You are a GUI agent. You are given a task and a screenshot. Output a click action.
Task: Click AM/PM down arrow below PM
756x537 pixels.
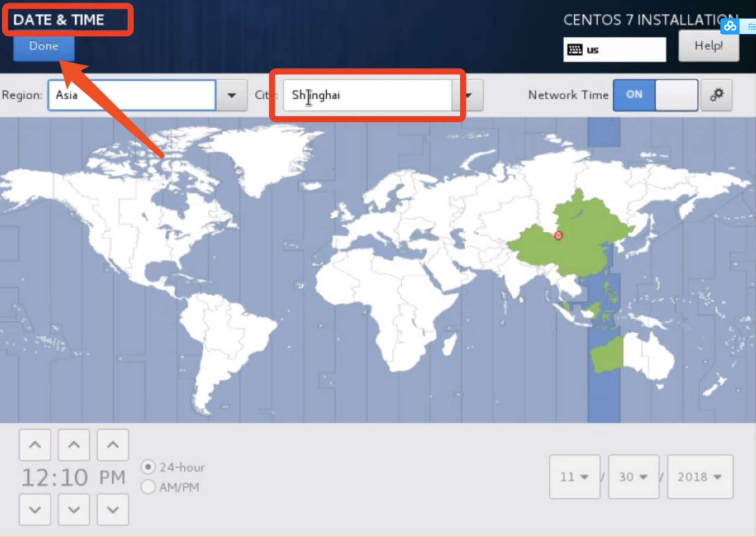pos(113,510)
